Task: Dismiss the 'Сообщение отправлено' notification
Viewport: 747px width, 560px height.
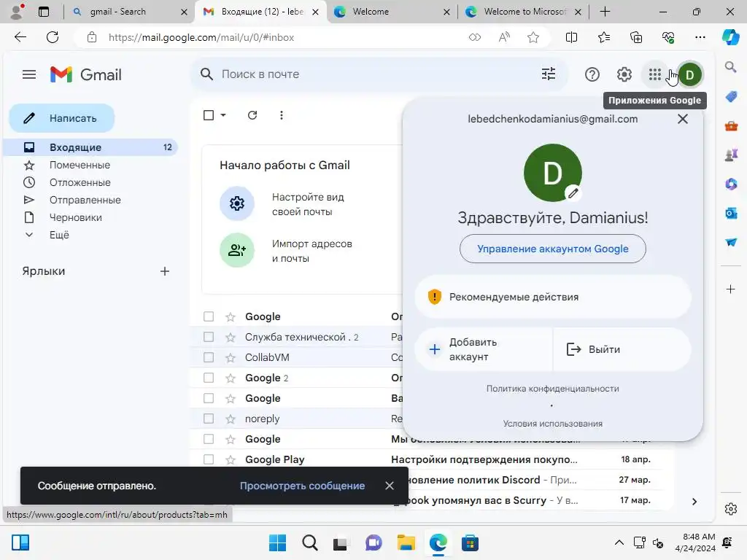Action: point(390,485)
